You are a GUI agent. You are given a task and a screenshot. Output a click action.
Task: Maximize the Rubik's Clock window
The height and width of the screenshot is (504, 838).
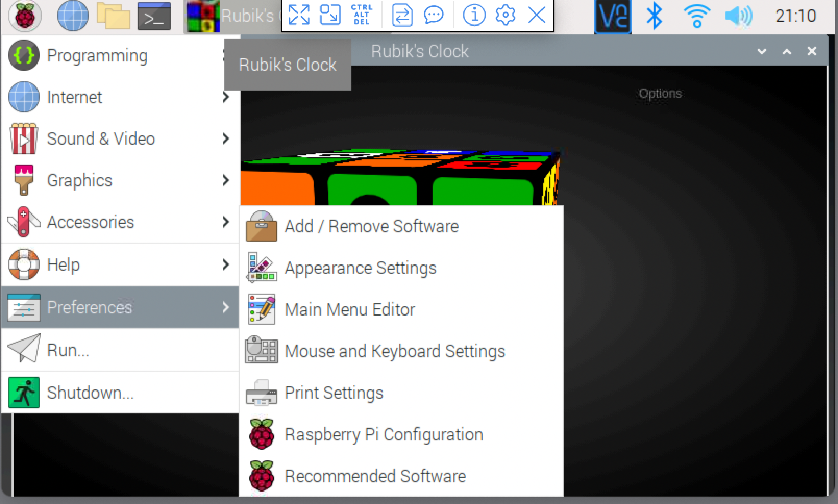[787, 51]
